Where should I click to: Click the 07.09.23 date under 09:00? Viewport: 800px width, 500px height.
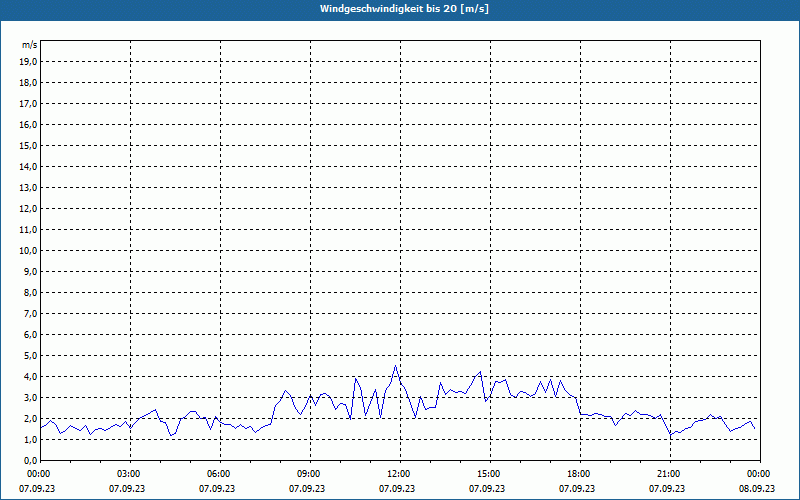307,489
